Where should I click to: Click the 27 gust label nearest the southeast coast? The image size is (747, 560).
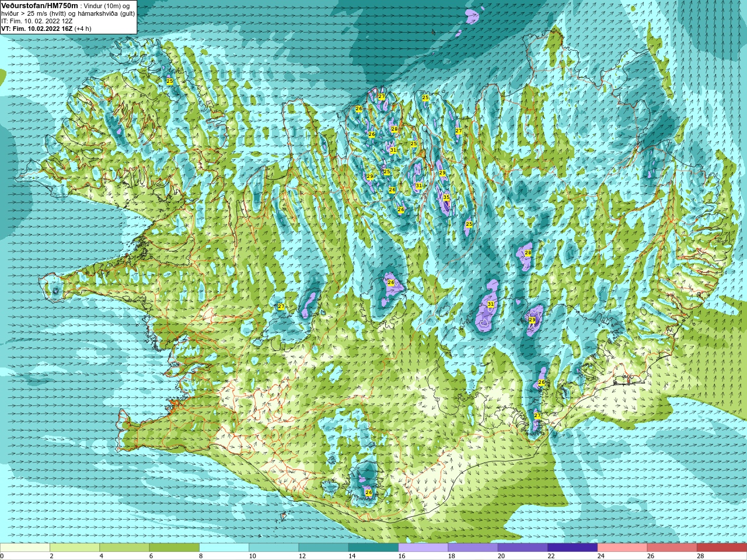click(537, 415)
